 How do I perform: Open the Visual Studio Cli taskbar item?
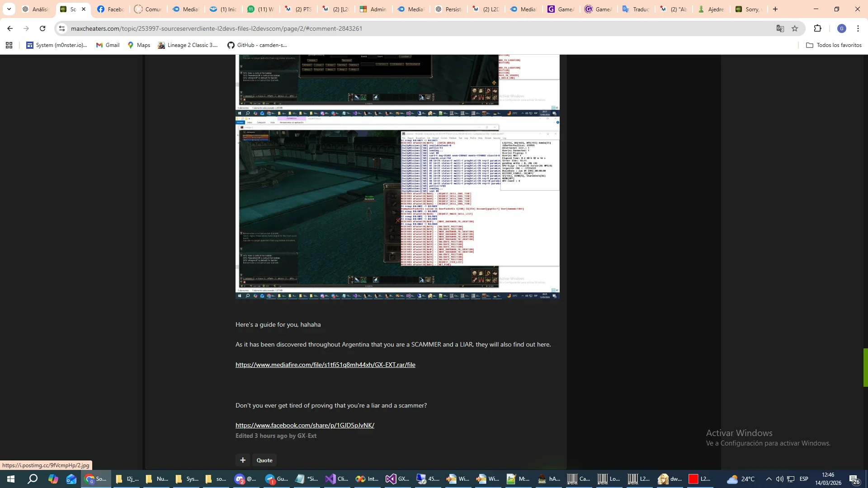click(337, 479)
